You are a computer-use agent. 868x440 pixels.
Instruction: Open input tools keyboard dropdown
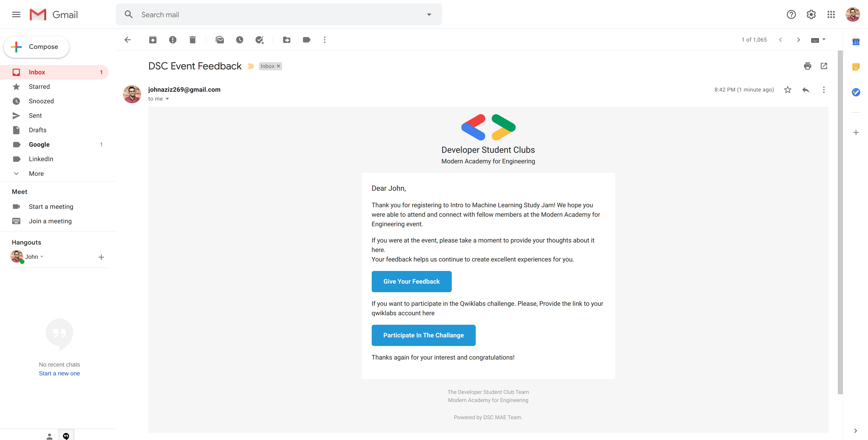(x=818, y=40)
